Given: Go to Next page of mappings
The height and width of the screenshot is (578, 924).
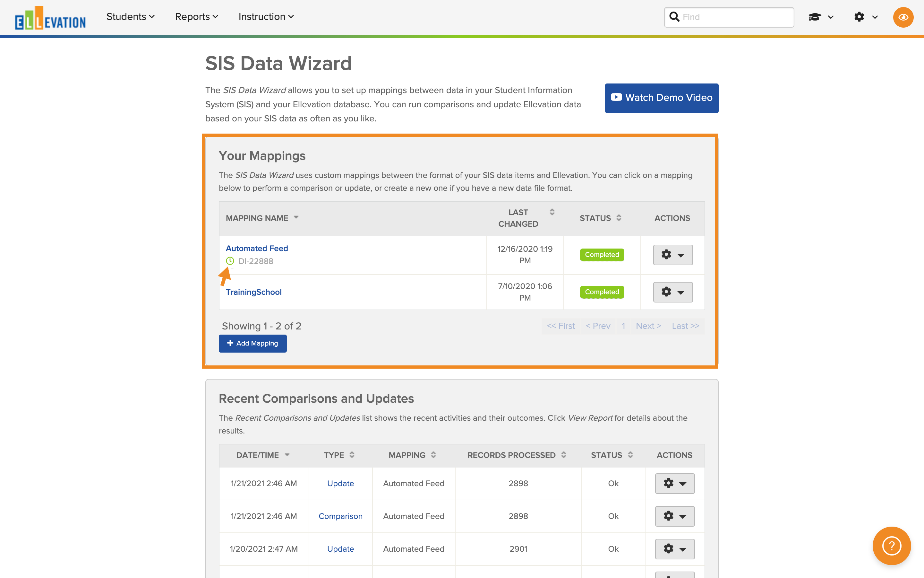Looking at the screenshot, I should point(648,326).
